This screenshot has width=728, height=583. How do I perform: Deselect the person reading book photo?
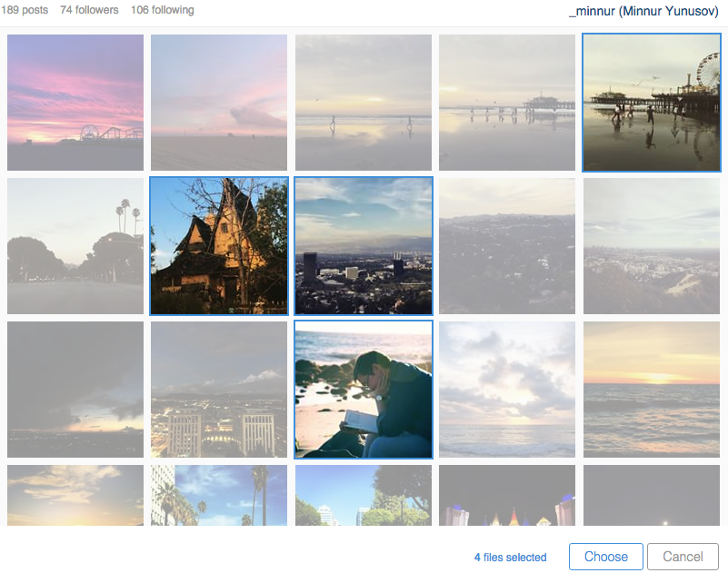[364, 390]
